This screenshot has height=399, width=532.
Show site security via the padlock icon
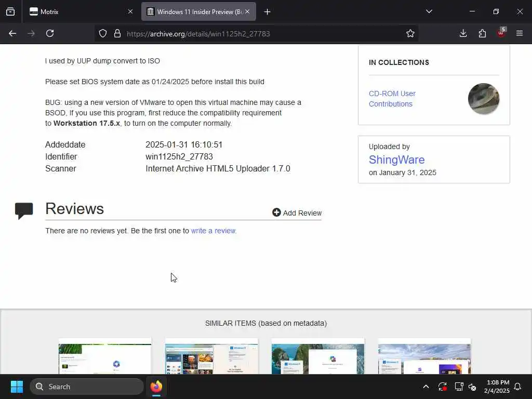(x=117, y=33)
